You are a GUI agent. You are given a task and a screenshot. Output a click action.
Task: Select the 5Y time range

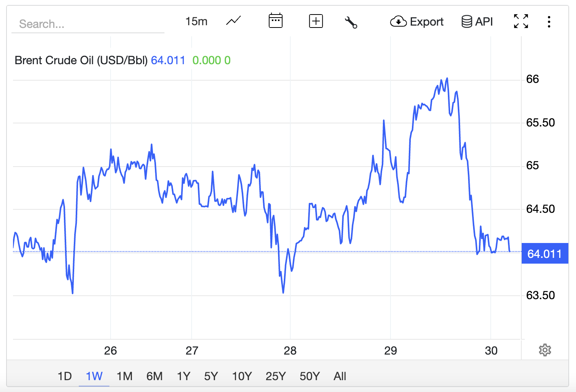[211, 376]
